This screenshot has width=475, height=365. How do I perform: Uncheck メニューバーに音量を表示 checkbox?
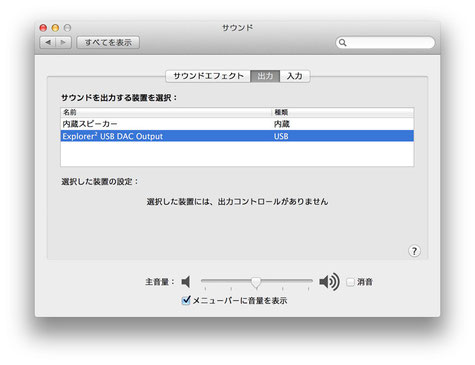click(186, 300)
